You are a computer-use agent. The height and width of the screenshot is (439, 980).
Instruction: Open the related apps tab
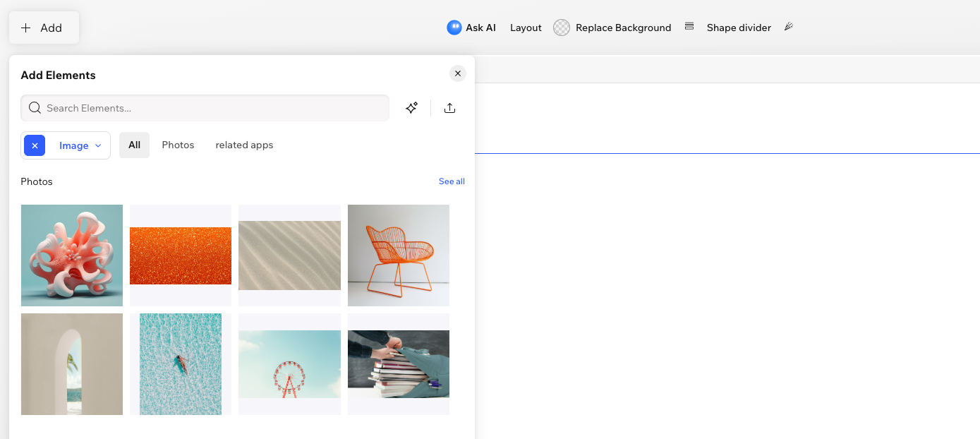pyautogui.click(x=244, y=145)
